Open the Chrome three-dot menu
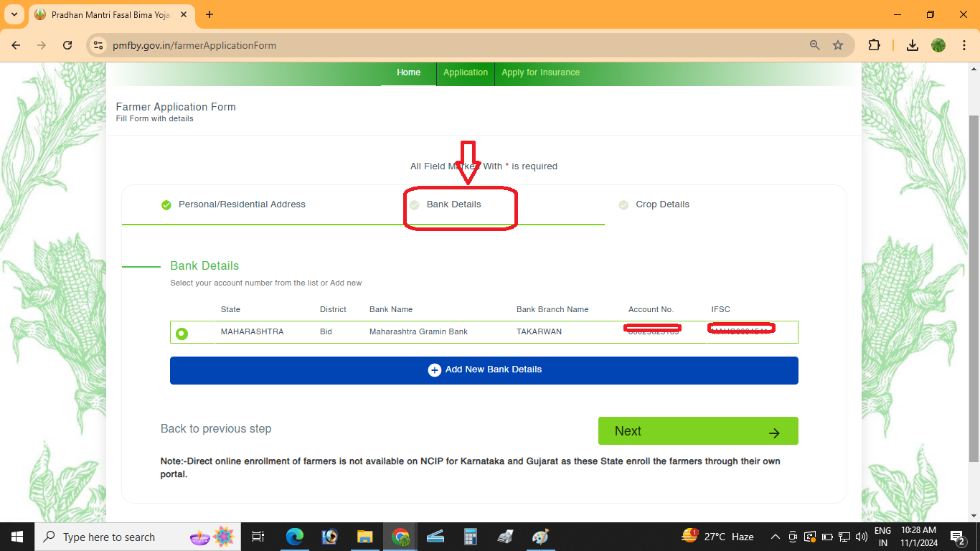 pyautogui.click(x=964, y=44)
